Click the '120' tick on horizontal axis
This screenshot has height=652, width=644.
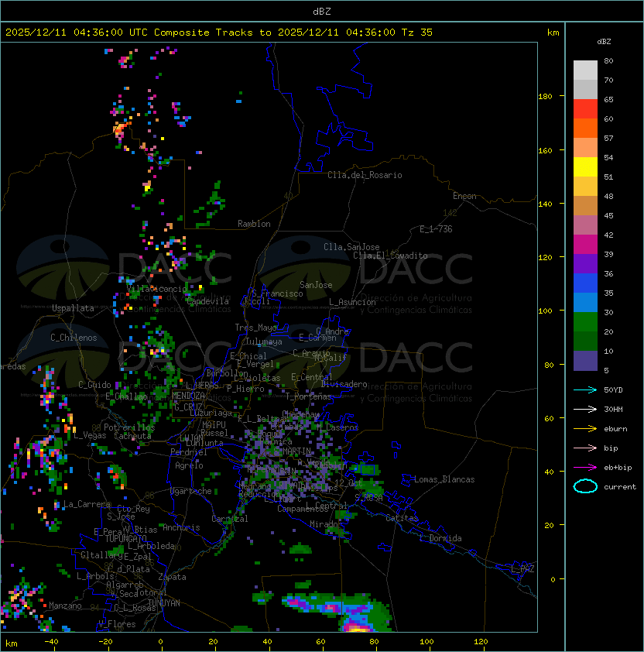point(481,642)
